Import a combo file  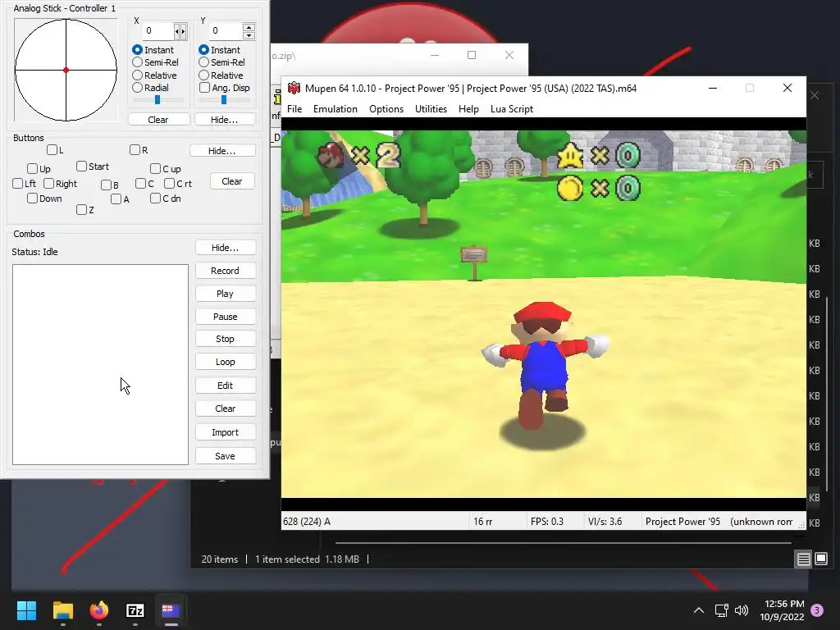[226, 432]
